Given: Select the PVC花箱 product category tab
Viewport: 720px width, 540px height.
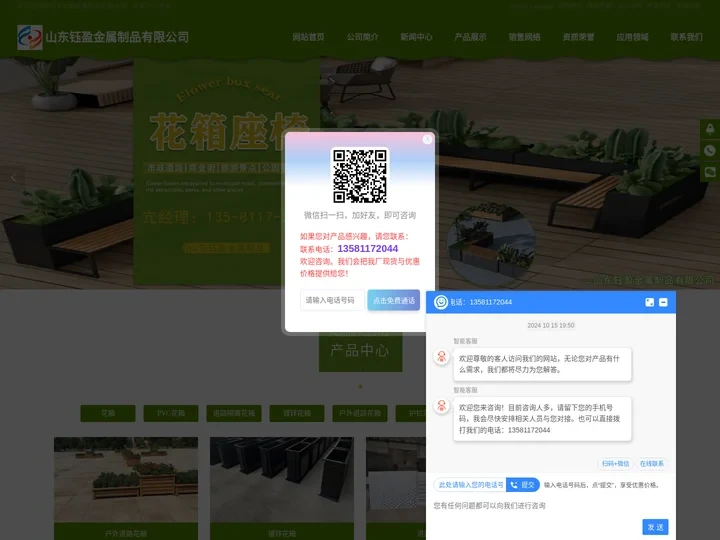Looking at the screenshot, I should pyautogui.click(x=171, y=413).
